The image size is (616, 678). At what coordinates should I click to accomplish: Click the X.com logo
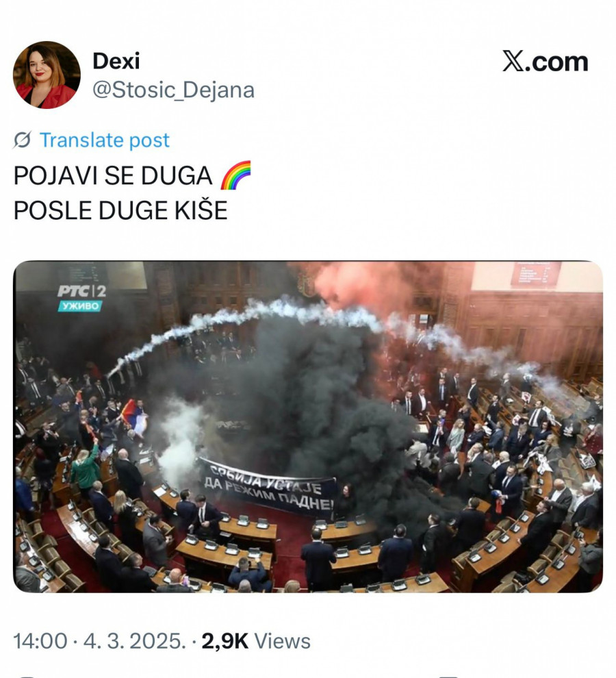[545, 62]
